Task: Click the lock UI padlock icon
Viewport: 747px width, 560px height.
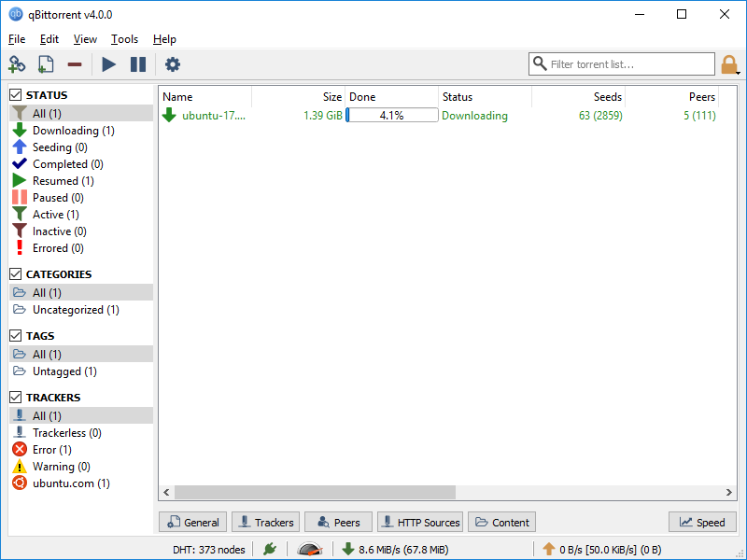Action: click(x=728, y=64)
